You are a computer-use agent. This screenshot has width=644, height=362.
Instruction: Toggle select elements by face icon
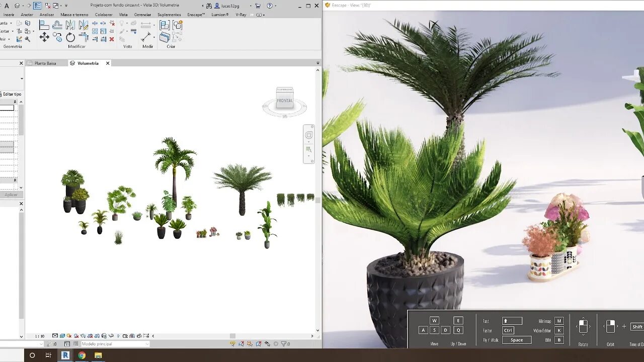(258, 344)
